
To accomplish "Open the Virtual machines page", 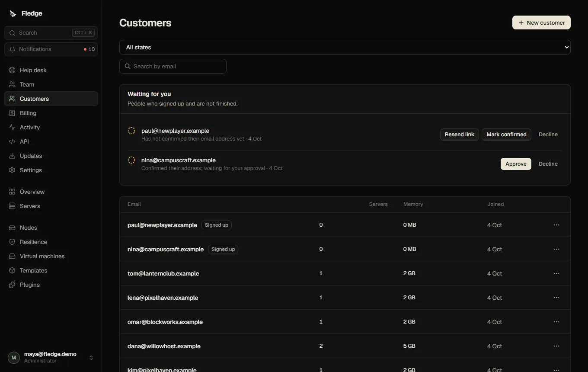I will click(x=51, y=256).
